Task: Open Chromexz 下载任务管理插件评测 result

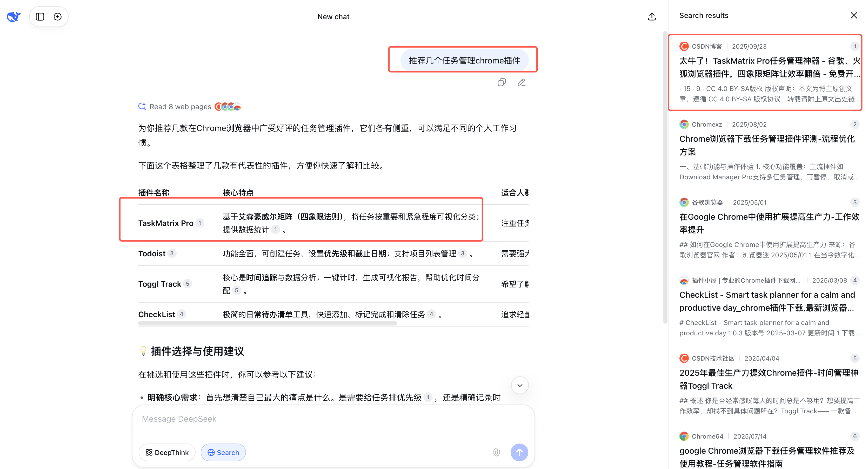Action: 769,150
